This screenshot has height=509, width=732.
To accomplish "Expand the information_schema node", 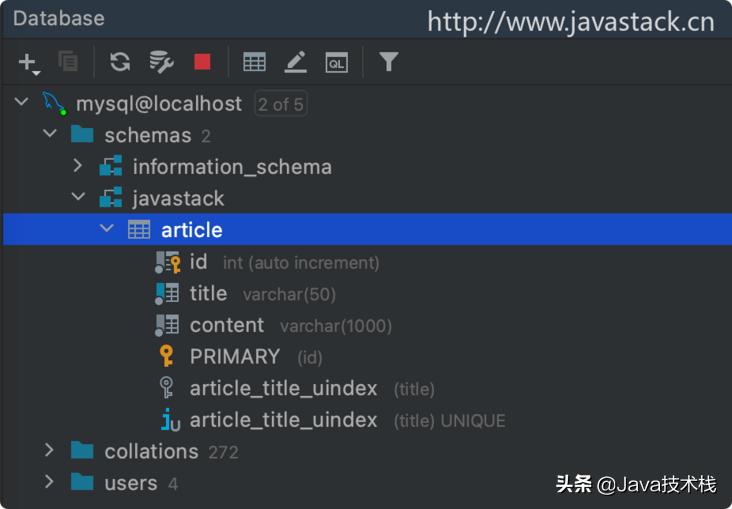I will (x=78, y=165).
